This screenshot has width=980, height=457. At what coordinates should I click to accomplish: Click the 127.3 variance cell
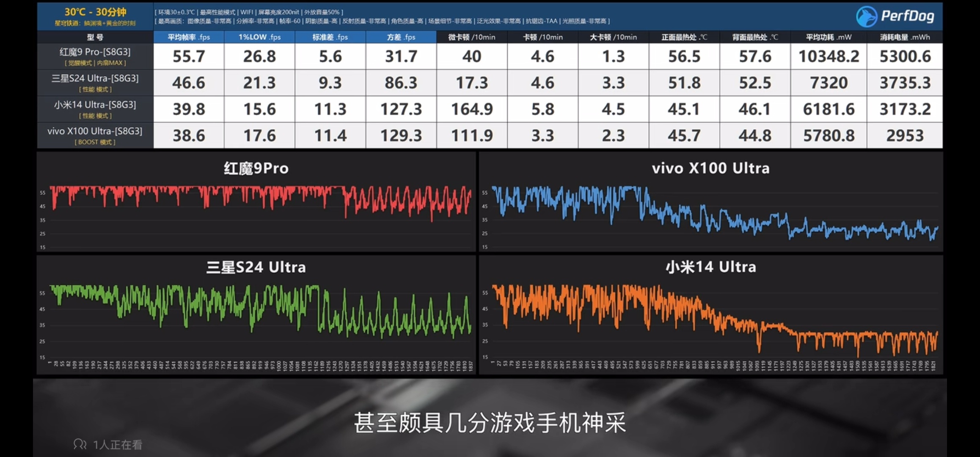[x=401, y=109]
